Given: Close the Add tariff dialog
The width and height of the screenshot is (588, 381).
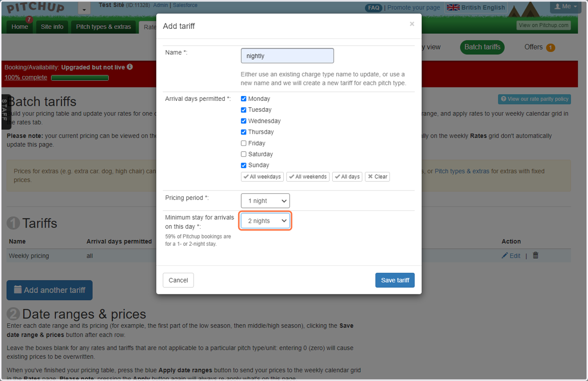Looking at the screenshot, I should pyautogui.click(x=412, y=24).
